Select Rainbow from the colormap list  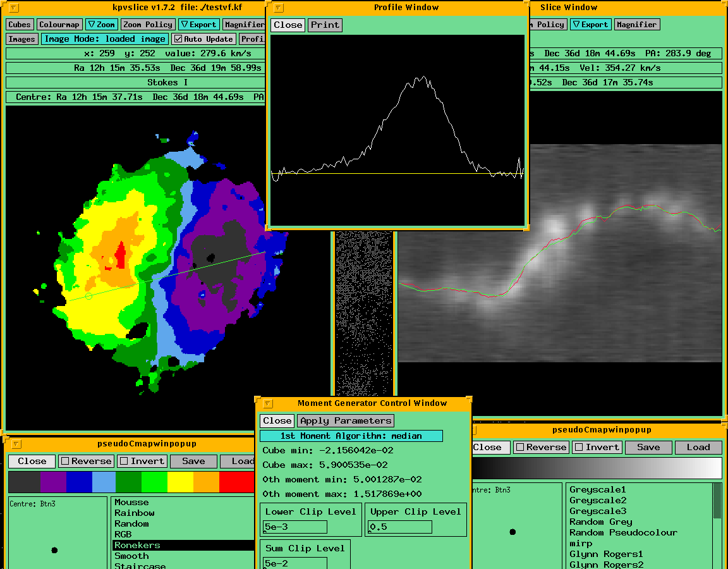click(x=135, y=513)
